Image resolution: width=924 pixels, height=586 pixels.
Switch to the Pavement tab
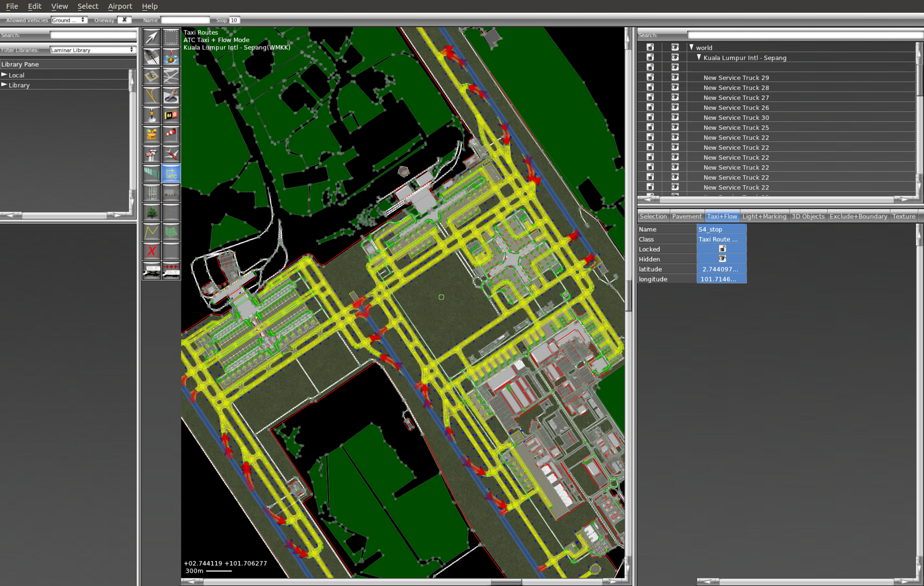coord(687,216)
